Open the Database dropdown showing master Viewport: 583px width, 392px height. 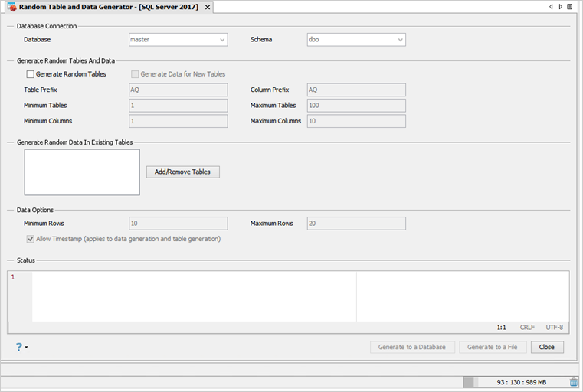[x=178, y=40]
